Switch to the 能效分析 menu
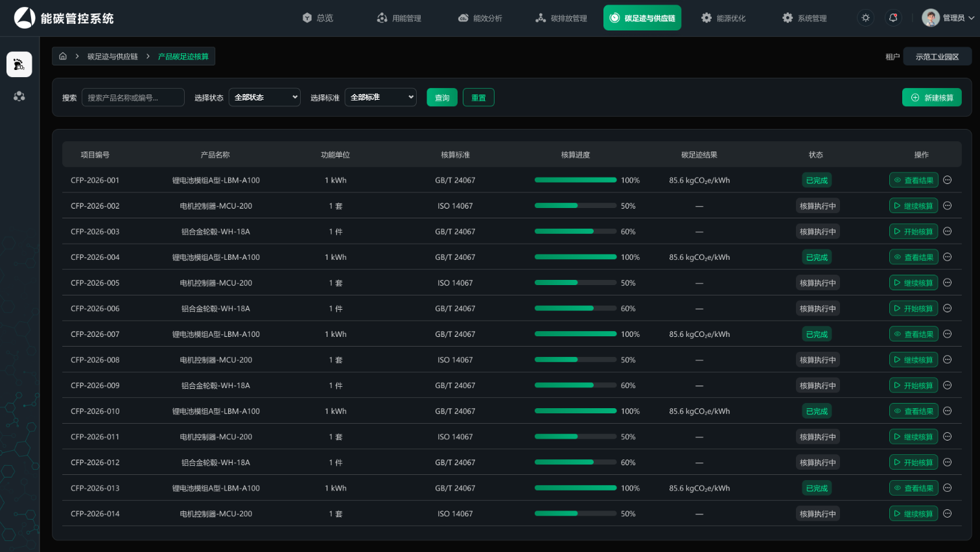 (480, 18)
